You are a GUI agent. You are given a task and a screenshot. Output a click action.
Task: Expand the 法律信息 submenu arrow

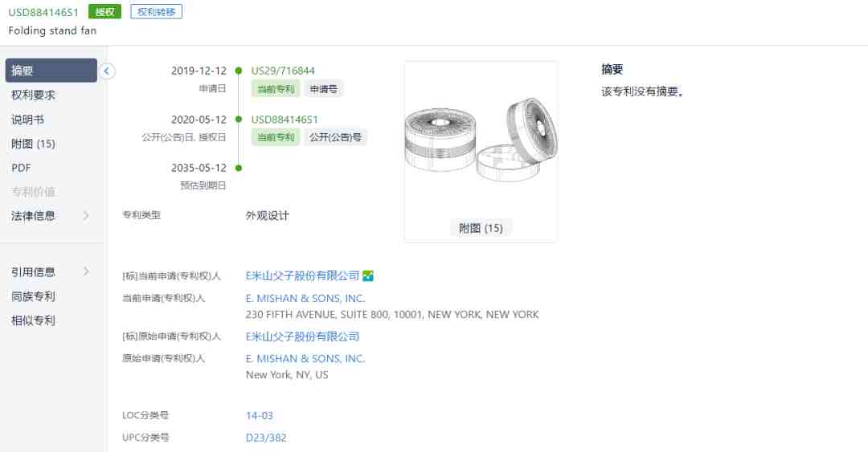(86, 216)
